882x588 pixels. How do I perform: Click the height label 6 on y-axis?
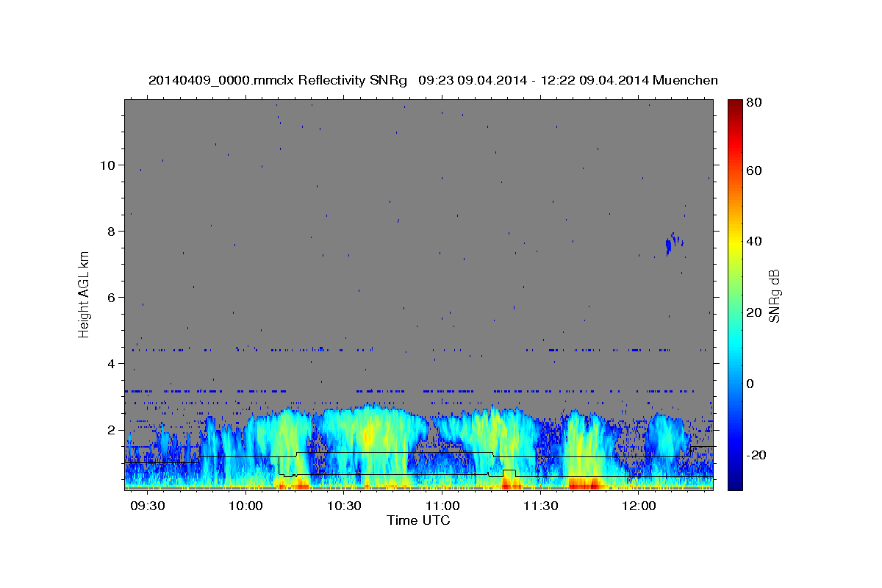point(110,297)
